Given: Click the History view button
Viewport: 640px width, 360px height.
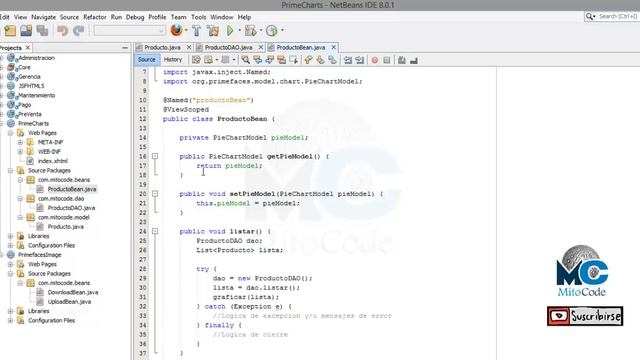Looking at the screenshot, I should tap(173, 60).
